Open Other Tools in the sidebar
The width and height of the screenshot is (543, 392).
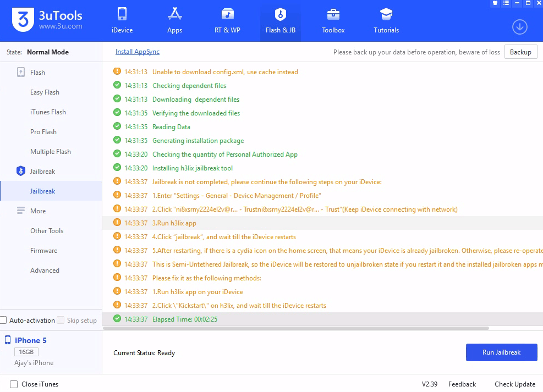[x=47, y=230]
